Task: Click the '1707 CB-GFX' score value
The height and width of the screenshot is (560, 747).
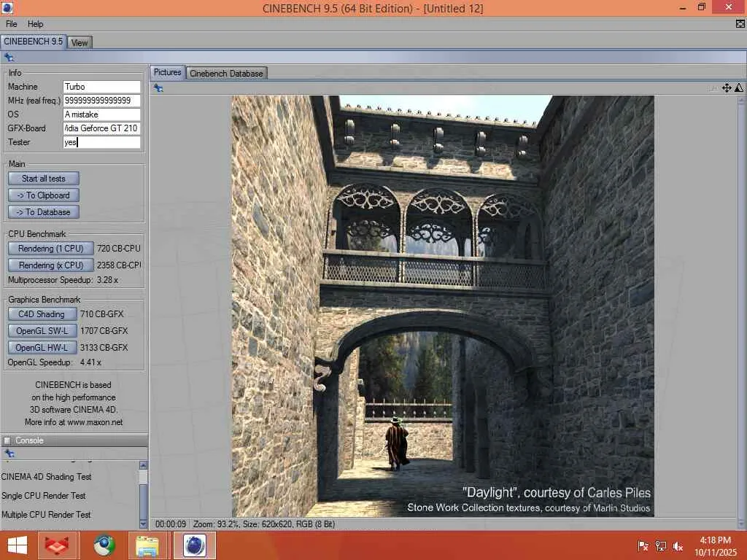Action: tap(104, 330)
